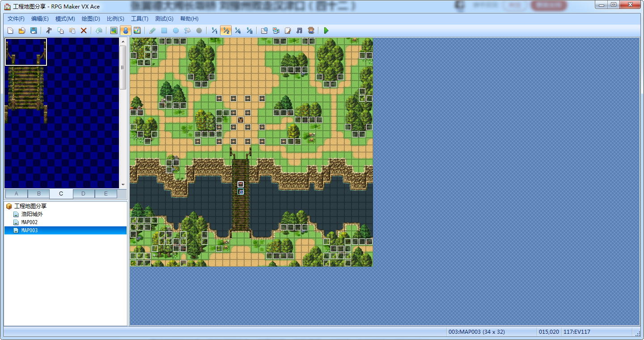Click the Save Project floppy icon

33,30
